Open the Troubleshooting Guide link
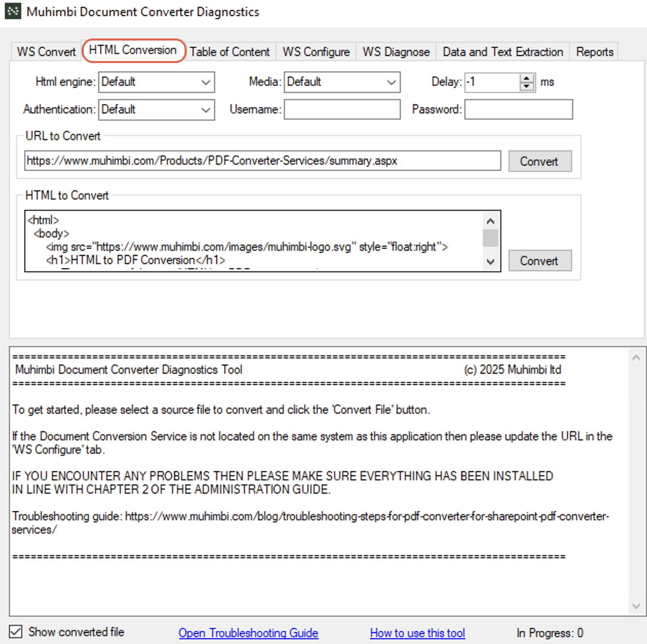The height and width of the screenshot is (644, 647). click(x=248, y=633)
